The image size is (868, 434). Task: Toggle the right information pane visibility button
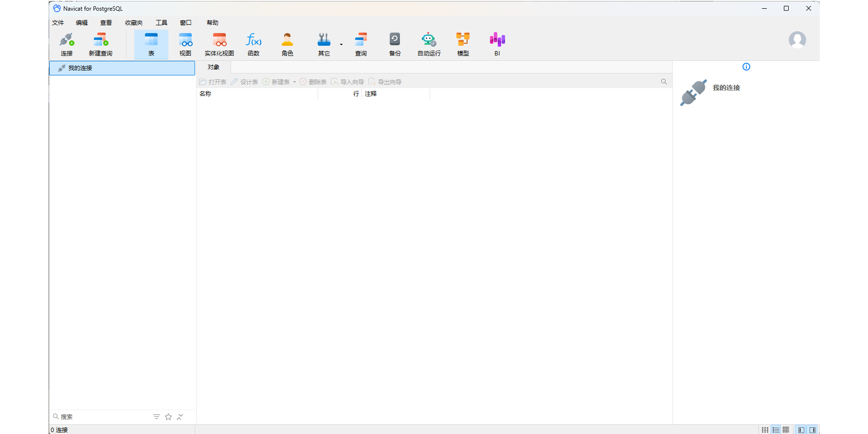(x=812, y=430)
